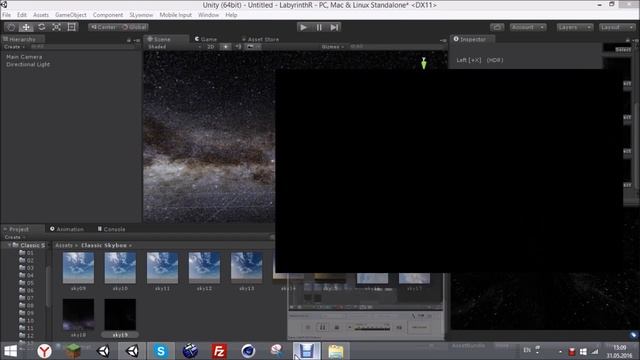The width and height of the screenshot is (640, 360).
Task: Select the sky10 material thumbnail
Action: coord(120,268)
